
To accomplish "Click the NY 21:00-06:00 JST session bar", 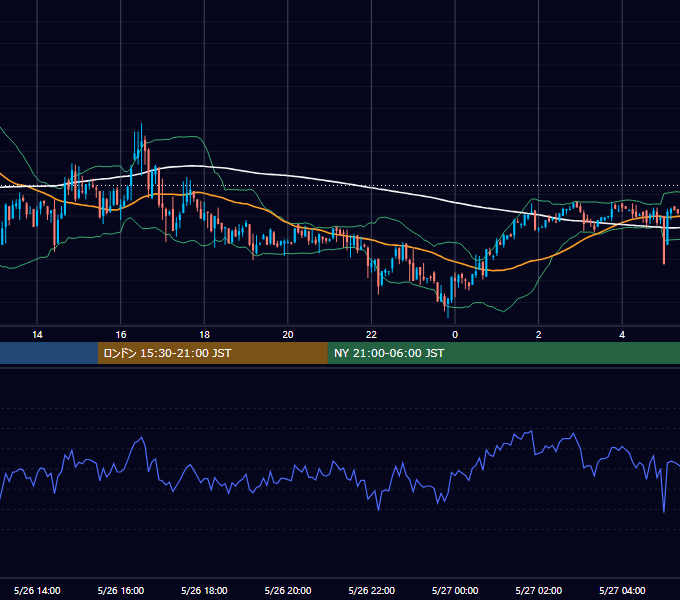I will coord(503,353).
